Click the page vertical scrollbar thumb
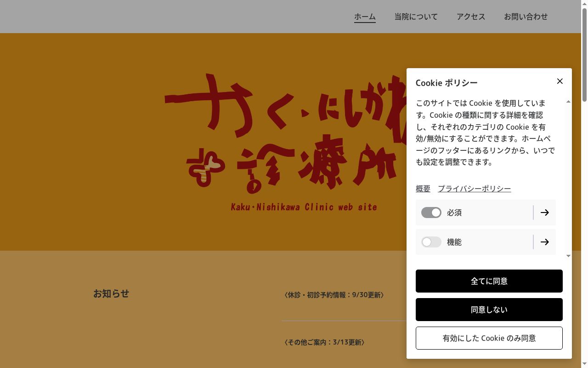 [584, 54]
